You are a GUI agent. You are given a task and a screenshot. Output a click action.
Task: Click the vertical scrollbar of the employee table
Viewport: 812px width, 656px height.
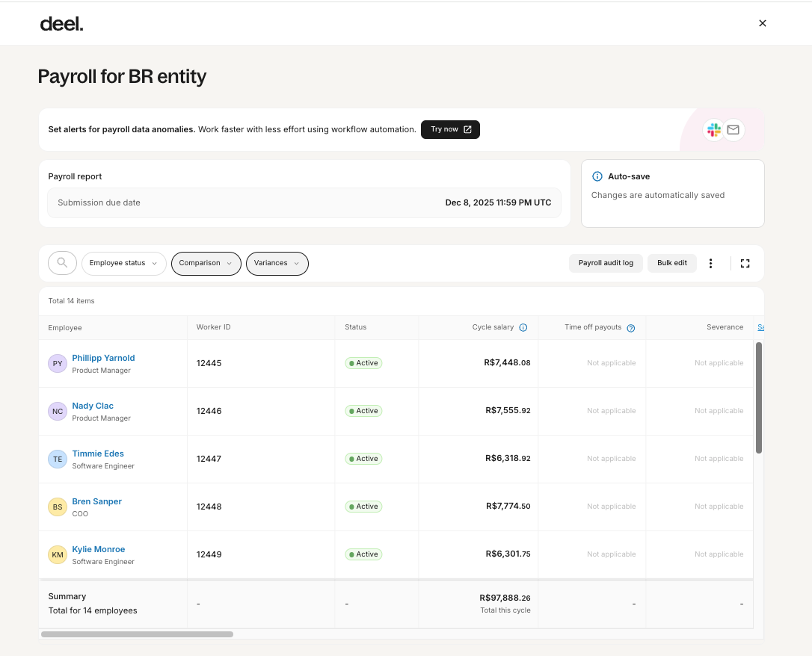pos(759,397)
